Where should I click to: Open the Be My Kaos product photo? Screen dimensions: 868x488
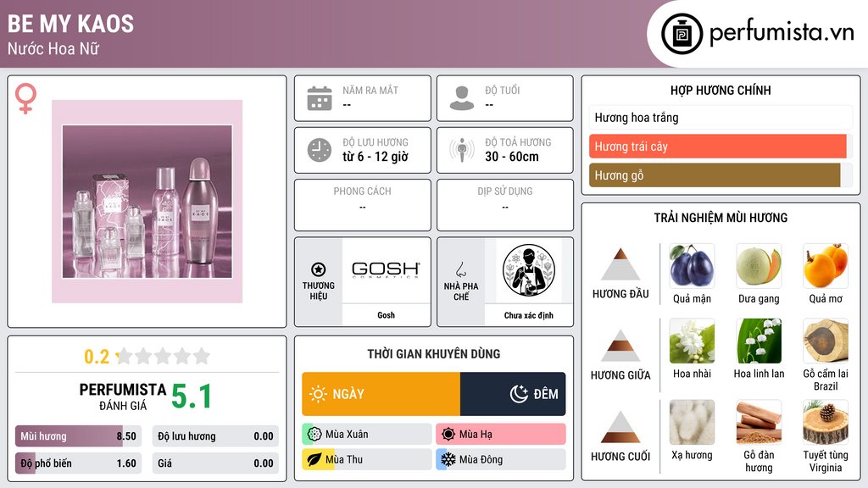tap(147, 202)
